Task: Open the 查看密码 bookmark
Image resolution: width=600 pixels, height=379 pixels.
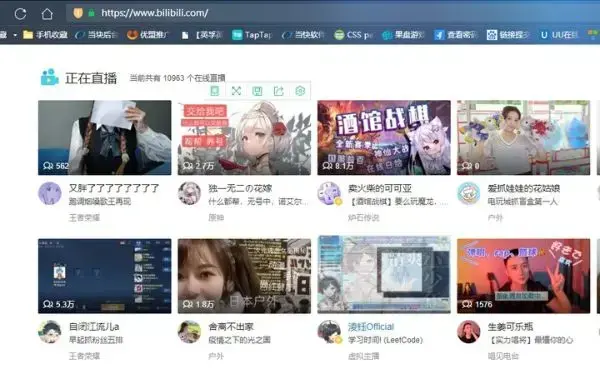Action: coord(455,35)
